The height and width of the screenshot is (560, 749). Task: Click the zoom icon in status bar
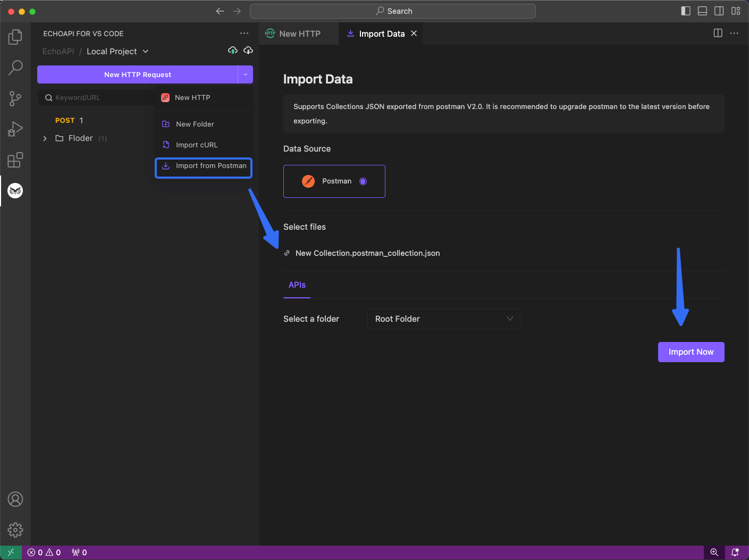pyautogui.click(x=714, y=553)
